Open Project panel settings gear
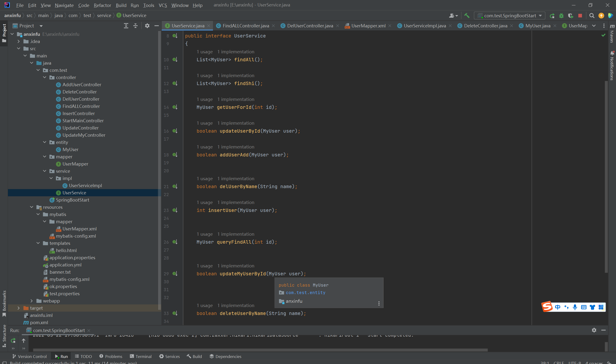Screen dimensions: 616x364 click(147, 26)
